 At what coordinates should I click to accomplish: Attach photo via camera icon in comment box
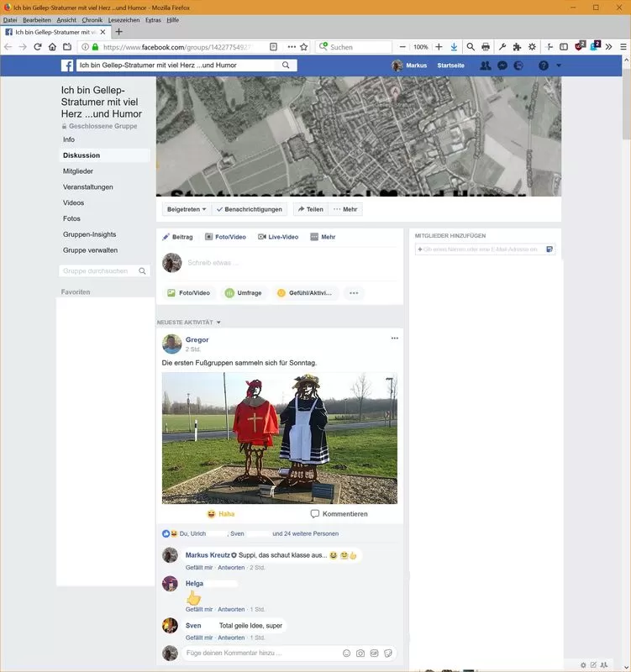pos(360,653)
